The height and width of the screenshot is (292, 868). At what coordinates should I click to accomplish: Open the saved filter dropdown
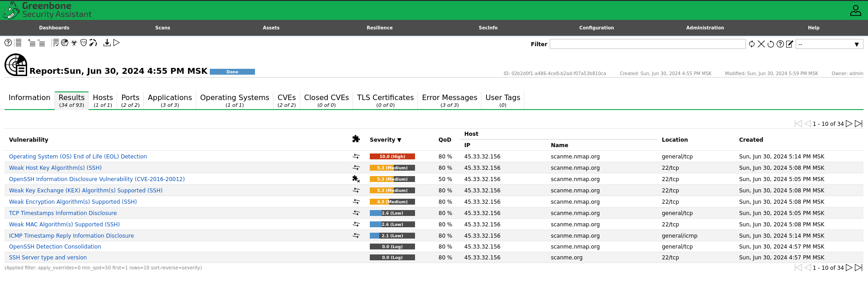pyautogui.click(x=829, y=44)
